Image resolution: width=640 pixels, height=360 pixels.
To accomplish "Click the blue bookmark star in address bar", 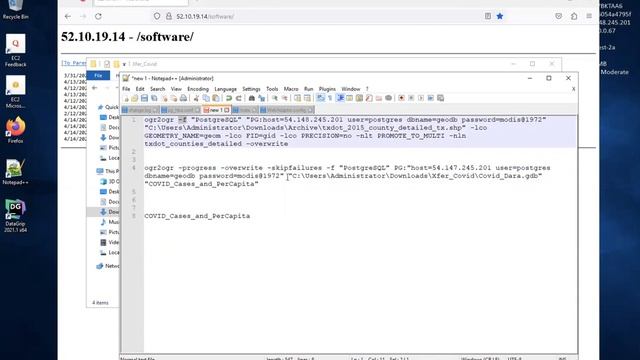I will [500, 16].
